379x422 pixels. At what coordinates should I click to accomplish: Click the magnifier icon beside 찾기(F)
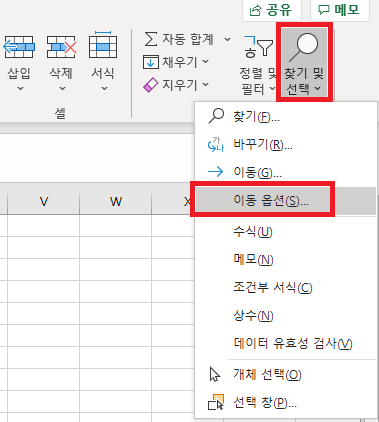216,116
